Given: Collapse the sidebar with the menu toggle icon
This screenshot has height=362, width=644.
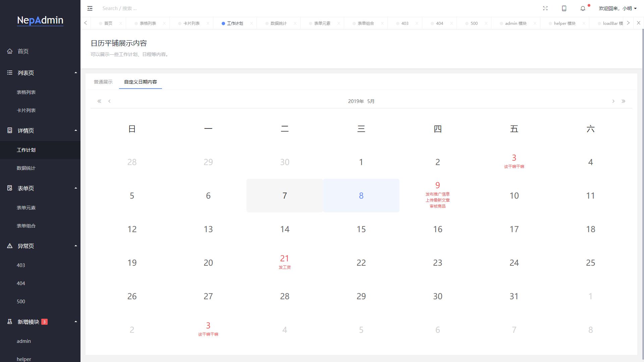Looking at the screenshot, I should [x=90, y=8].
